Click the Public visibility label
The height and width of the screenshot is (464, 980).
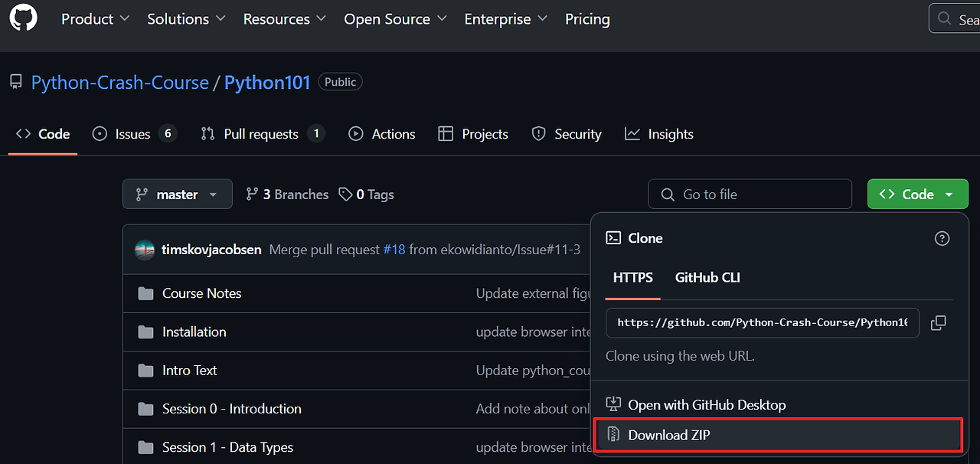click(x=340, y=82)
